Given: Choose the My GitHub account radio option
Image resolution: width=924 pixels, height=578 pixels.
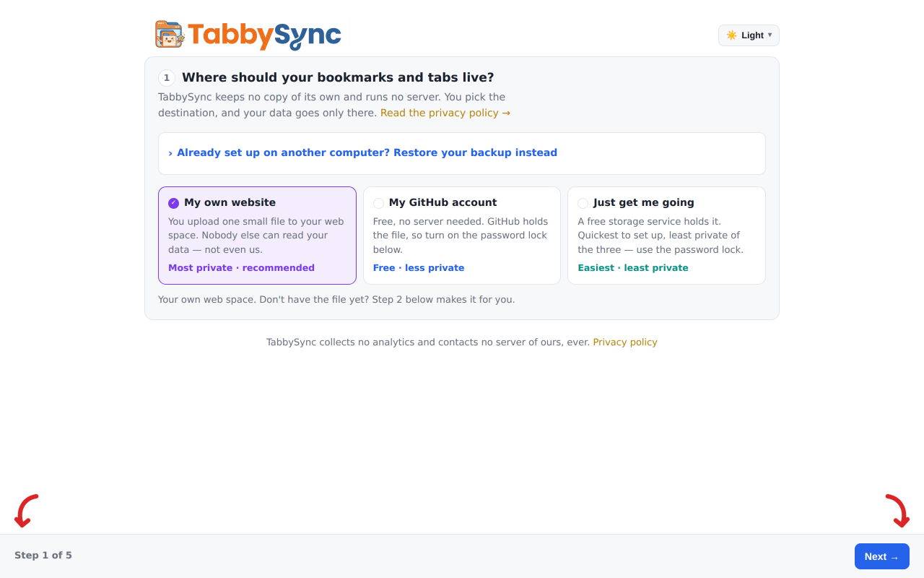Looking at the screenshot, I should pyautogui.click(x=378, y=203).
